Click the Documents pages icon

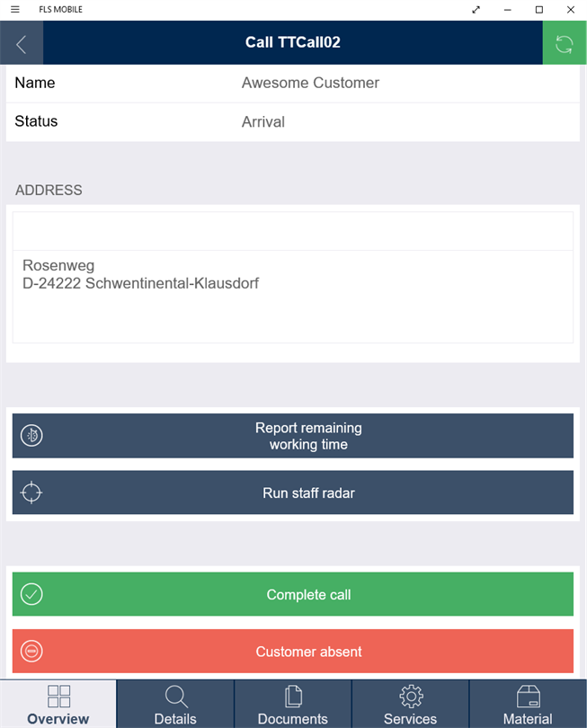[293, 697]
